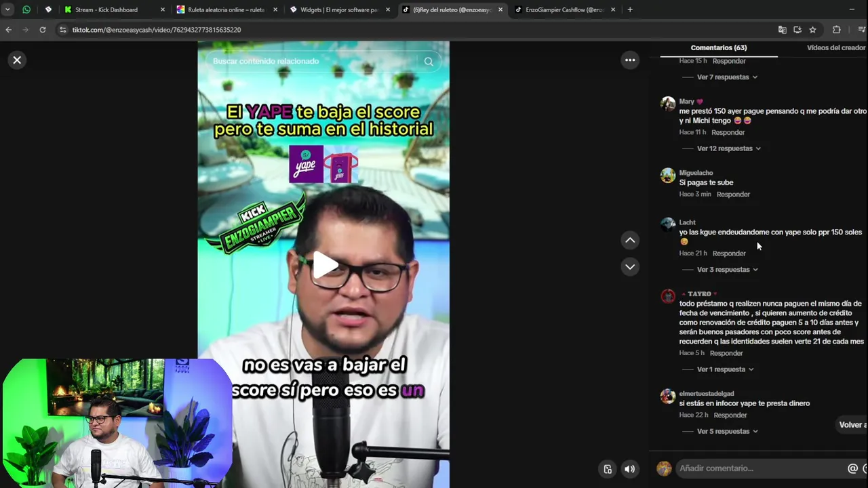868x488 pixels.
Task: Bookmark this page with the star
Action: pyautogui.click(x=812, y=30)
